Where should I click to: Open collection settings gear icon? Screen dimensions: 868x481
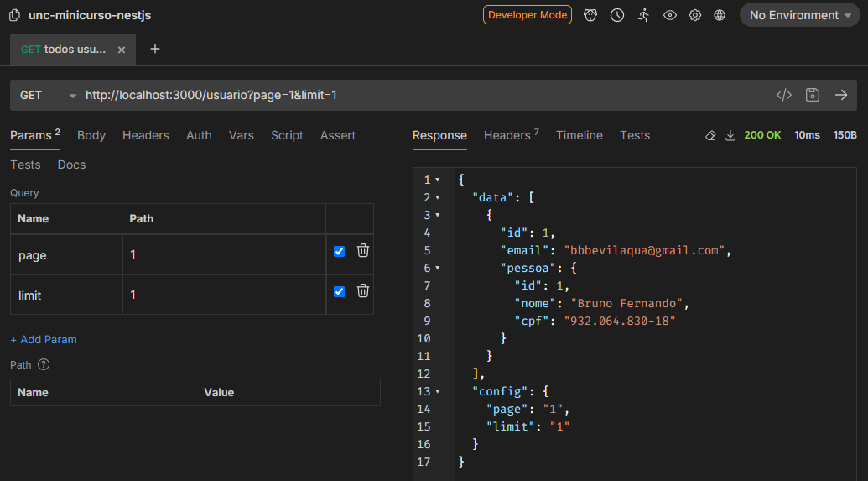click(x=695, y=15)
